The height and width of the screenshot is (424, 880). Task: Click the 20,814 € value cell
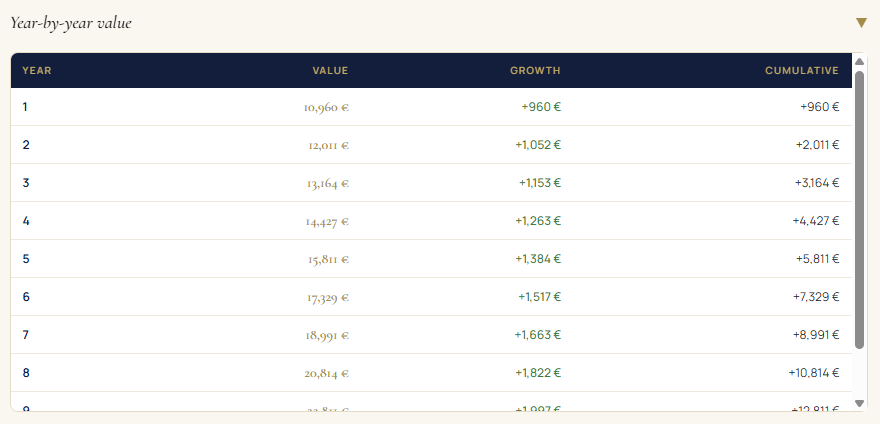tap(327, 373)
